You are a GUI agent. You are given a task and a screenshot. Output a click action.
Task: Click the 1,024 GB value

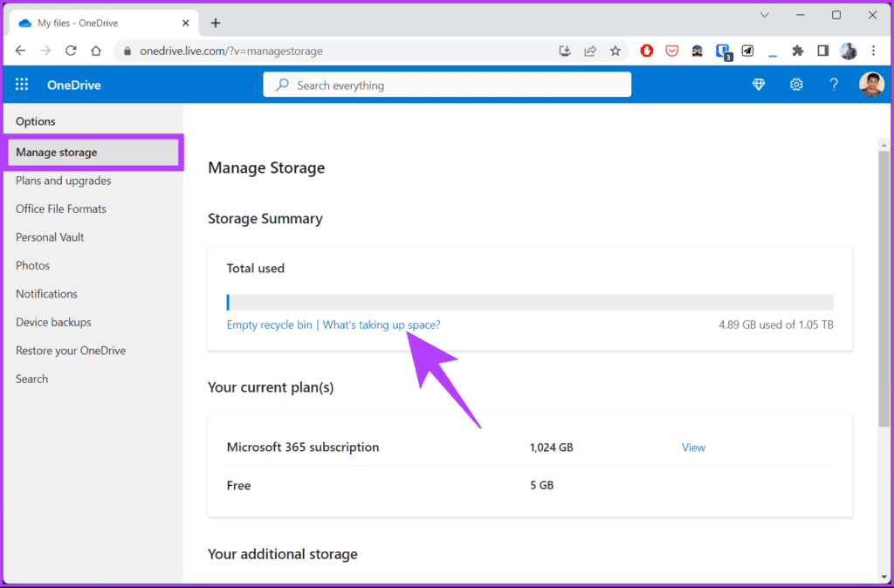[x=552, y=448]
